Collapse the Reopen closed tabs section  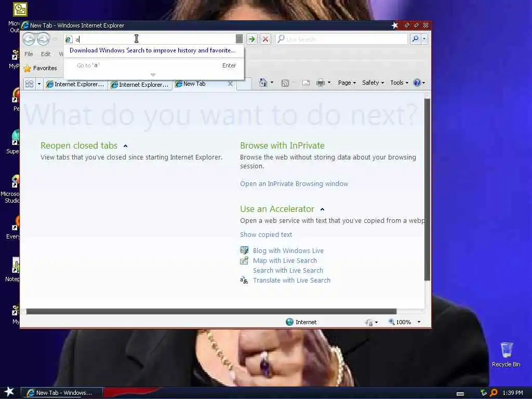(125, 146)
